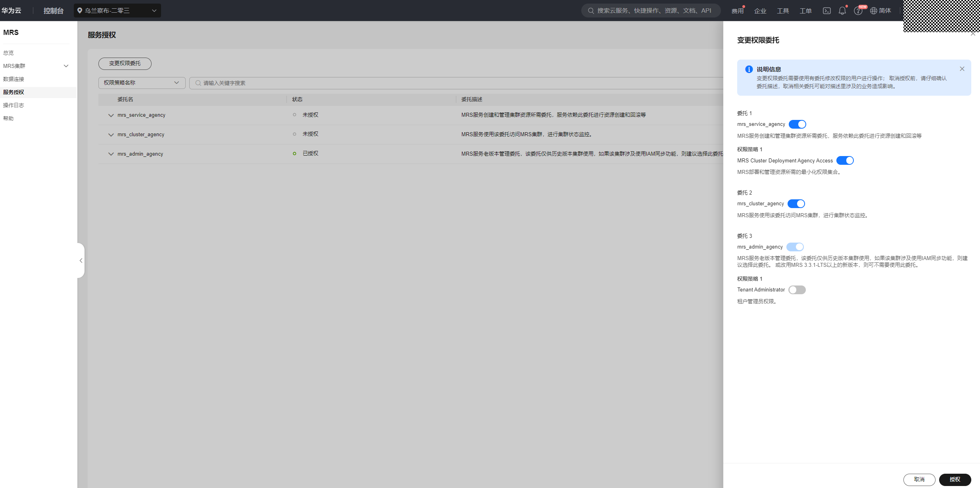The height and width of the screenshot is (488, 980).
Task: Toggle MRS Cluster Deployment Agency Access switch
Action: [x=845, y=160]
